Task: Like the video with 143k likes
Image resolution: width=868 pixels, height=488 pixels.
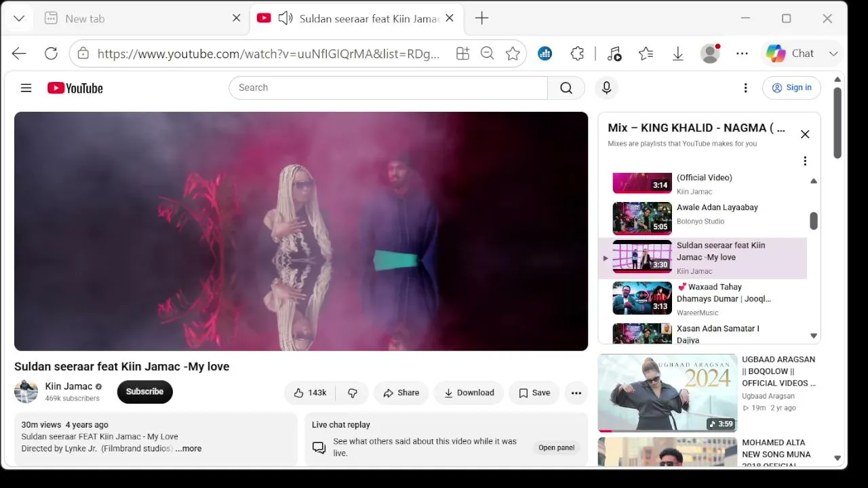Action: [x=310, y=392]
